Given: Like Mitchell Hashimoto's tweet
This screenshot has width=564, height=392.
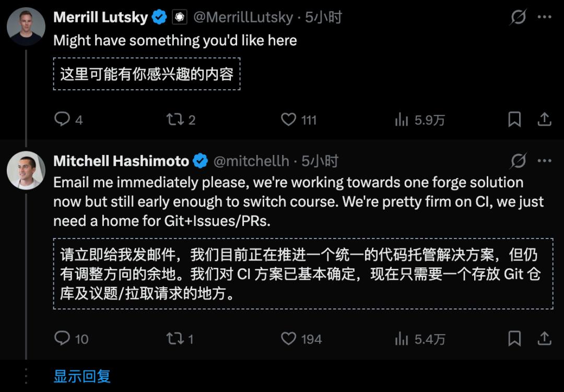Looking at the screenshot, I should pyautogui.click(x=289, y=339).
